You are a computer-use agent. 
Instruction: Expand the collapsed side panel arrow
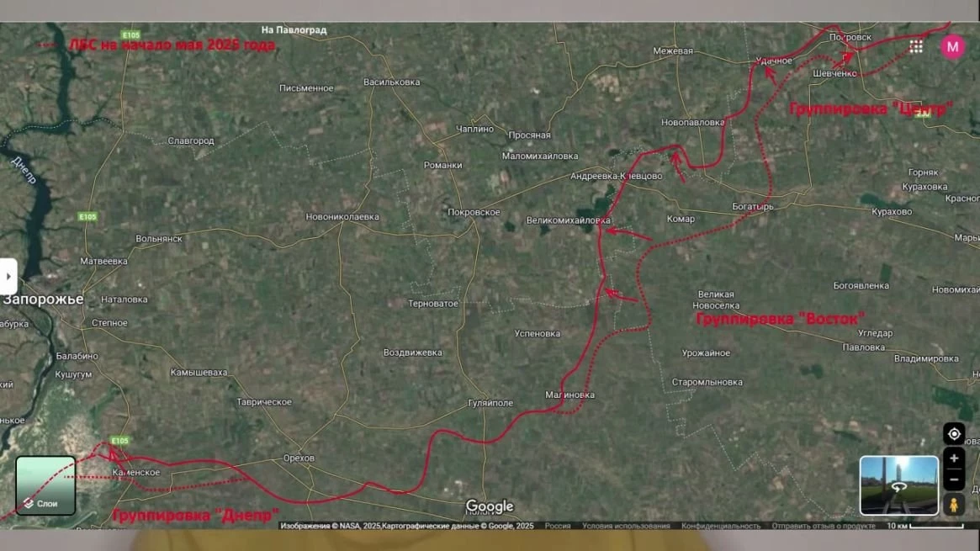point(8,276)
